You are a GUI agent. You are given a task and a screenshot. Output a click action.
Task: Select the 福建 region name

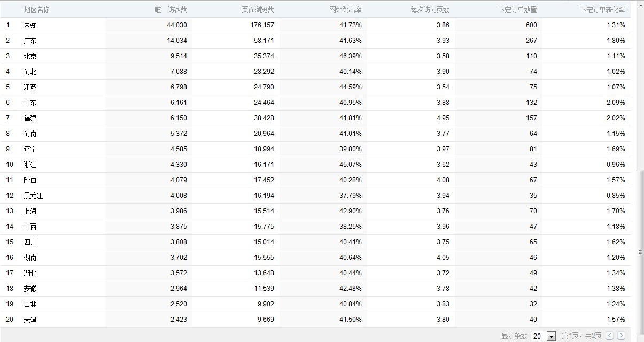pyautogui.click(x=30, y=118)
